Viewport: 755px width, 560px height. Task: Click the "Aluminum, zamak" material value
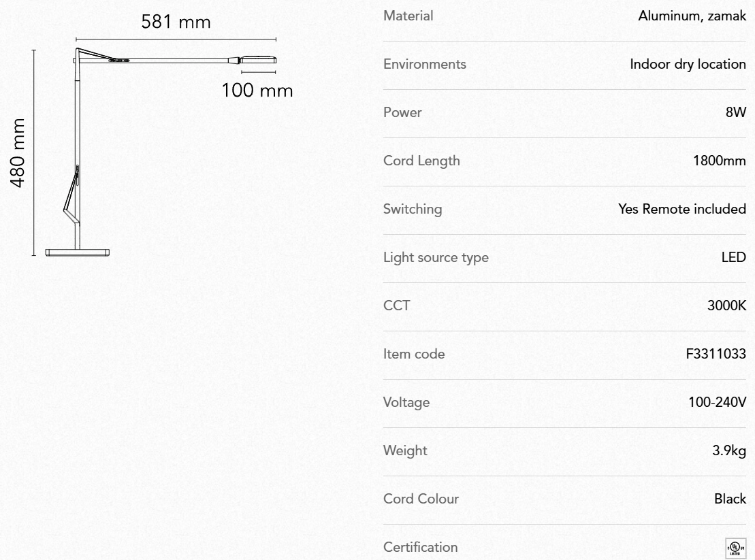point(692,16)
